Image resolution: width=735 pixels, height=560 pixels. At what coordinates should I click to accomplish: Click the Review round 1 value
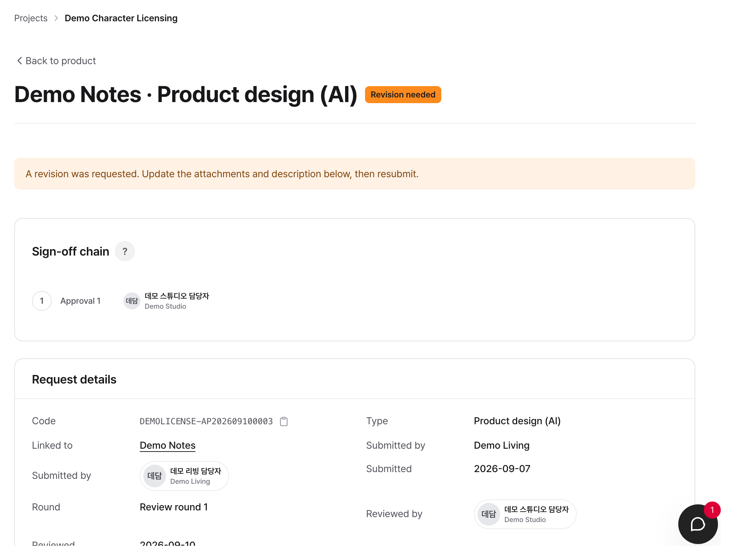click(174, 507)
